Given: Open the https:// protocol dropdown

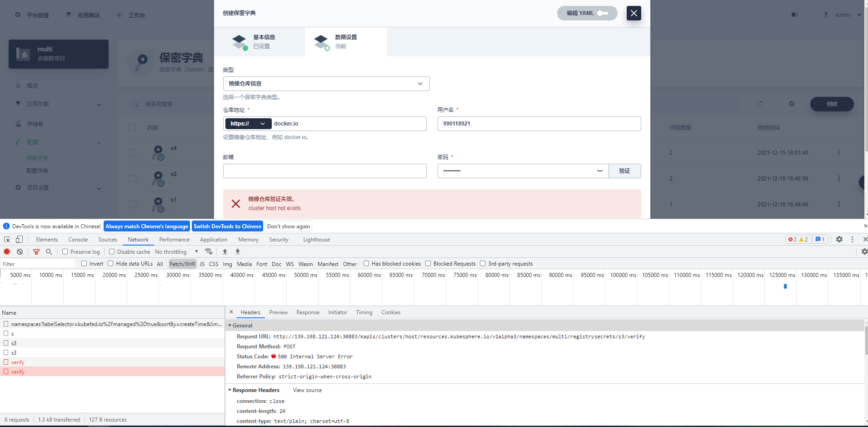Looking at the screenshot, I should pyautogui.click(x=247, y=123).
